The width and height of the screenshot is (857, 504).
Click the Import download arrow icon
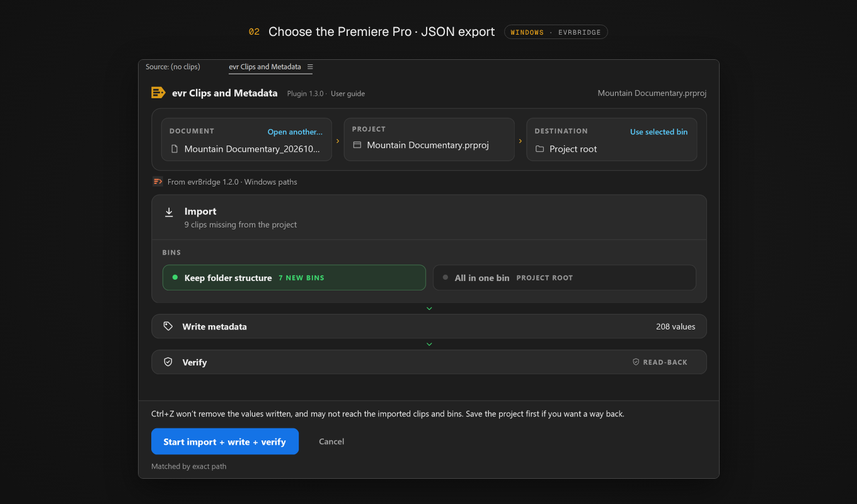tap(169, 212)
